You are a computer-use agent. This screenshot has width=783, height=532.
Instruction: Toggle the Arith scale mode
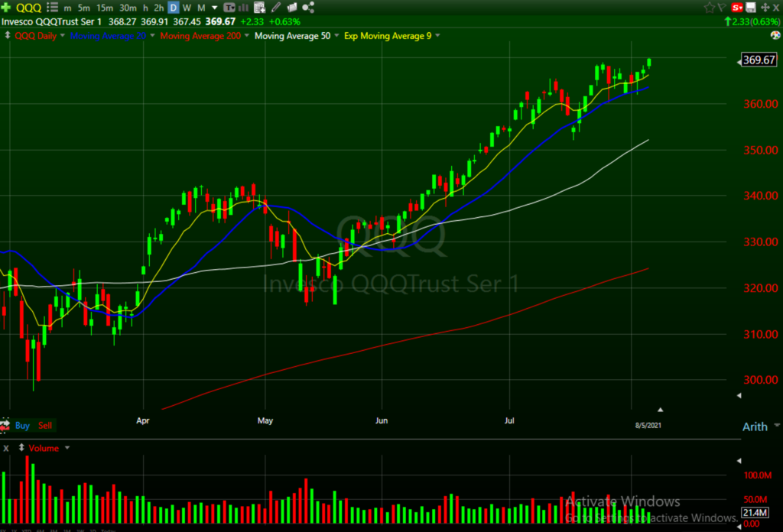pos(755,427)
